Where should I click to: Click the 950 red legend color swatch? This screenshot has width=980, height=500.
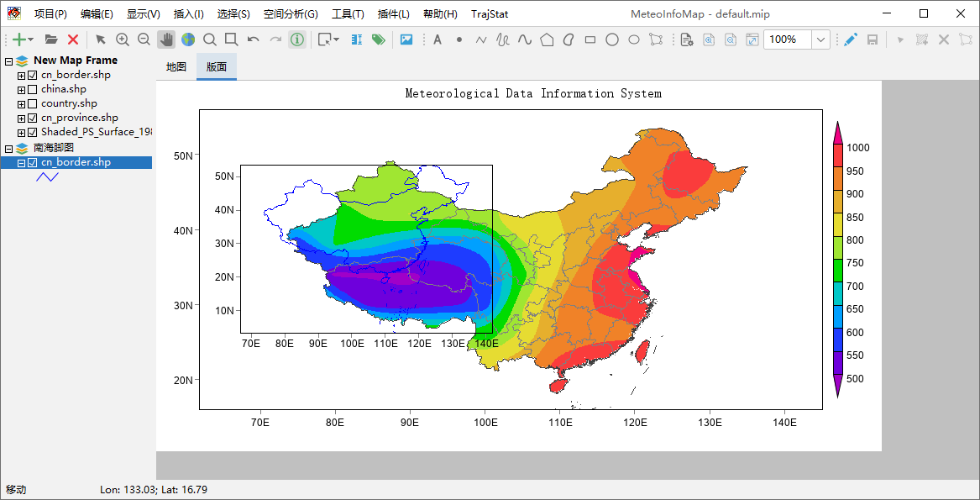tap(837, 171)
